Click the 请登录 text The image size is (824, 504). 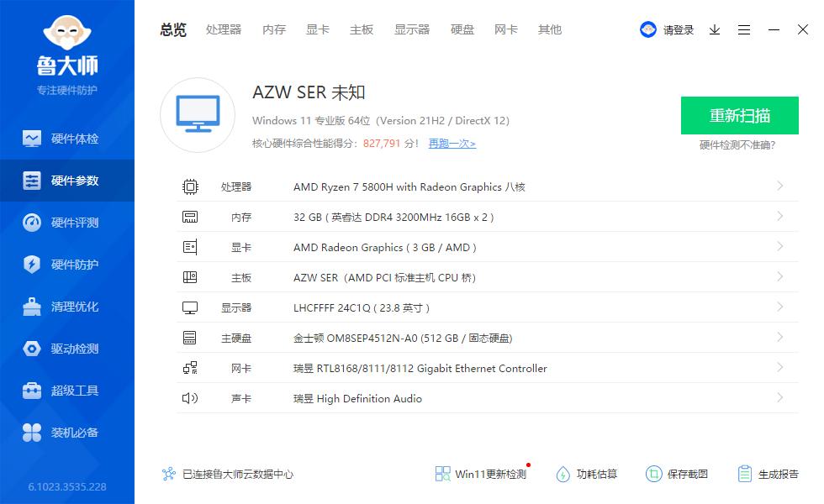point(678,30)
